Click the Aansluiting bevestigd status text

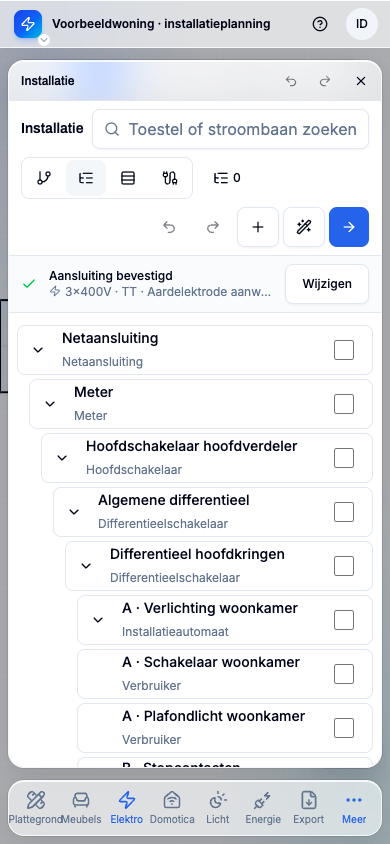pos(111,276)
